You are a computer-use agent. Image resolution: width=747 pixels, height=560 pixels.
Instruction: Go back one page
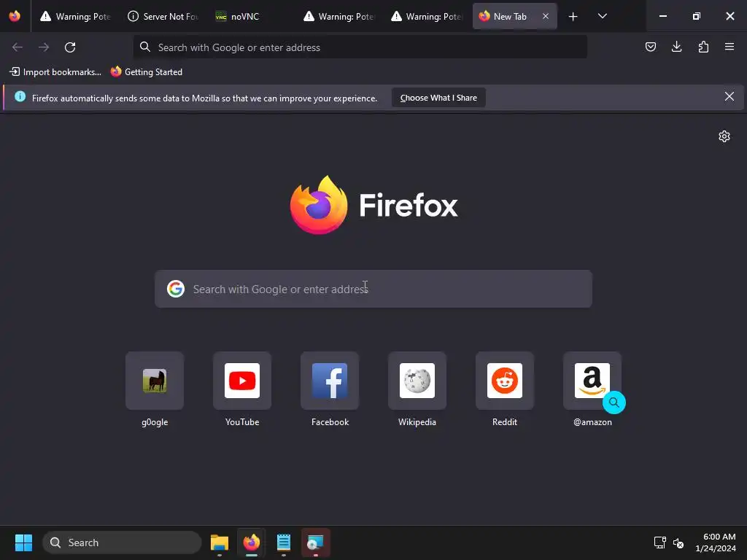coord(18,47)
